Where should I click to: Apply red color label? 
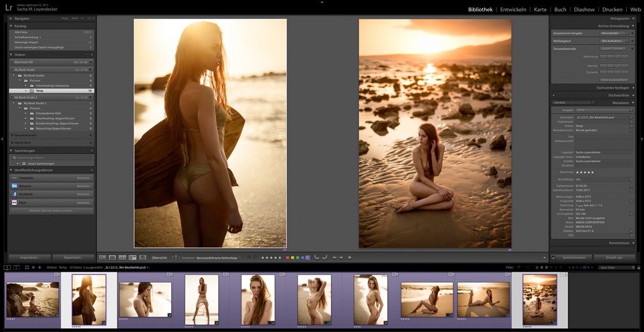pyautogui.click(x=287, y=258)
